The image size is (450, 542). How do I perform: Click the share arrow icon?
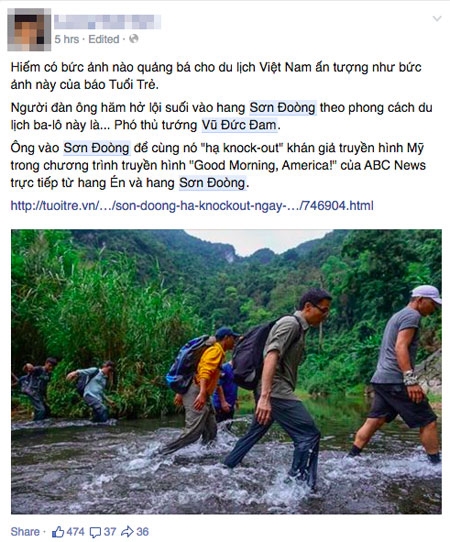coord(127,532)
